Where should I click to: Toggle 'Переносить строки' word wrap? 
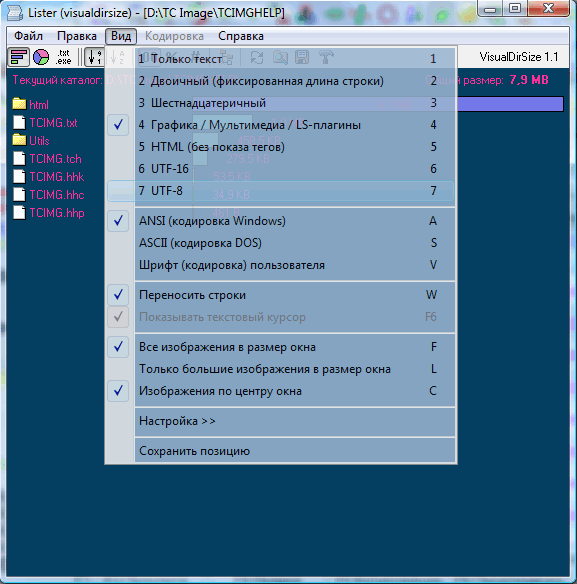pos(281,295)
